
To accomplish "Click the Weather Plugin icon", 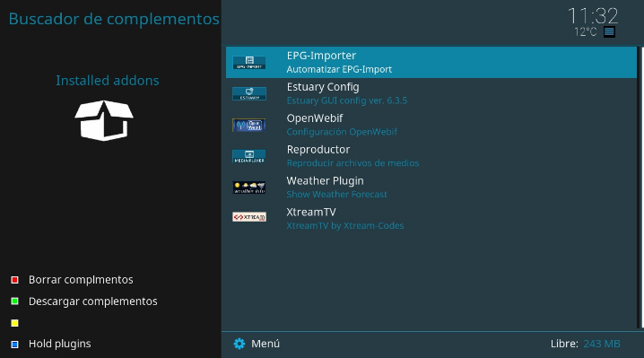I will click(x=248, y=188).
